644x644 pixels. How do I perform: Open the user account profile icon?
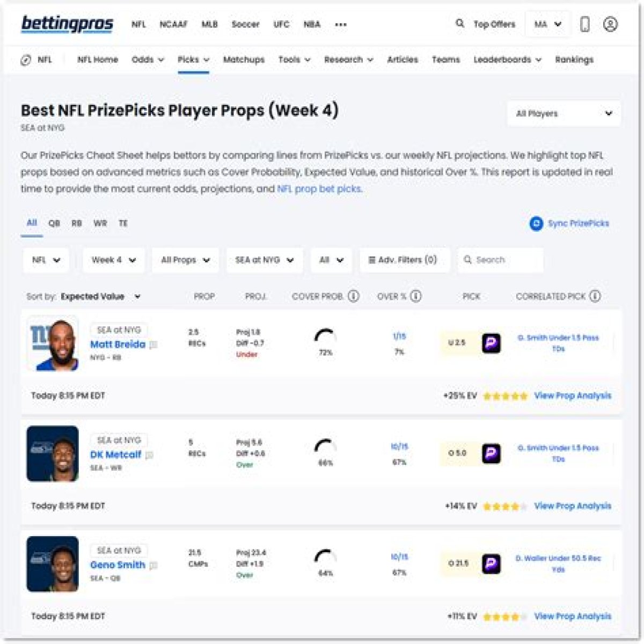tap(610, 24)
